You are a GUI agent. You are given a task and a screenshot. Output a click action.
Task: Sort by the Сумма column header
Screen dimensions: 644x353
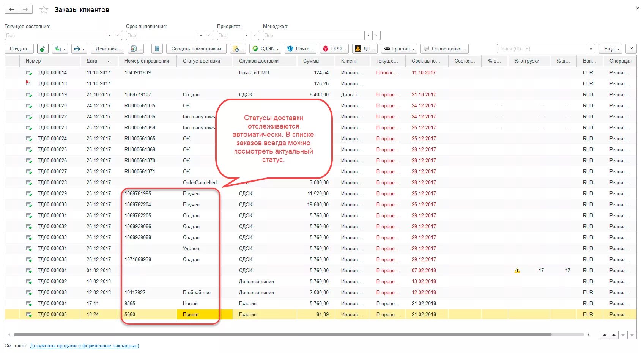pyautogui.click(x=316, y=61)
